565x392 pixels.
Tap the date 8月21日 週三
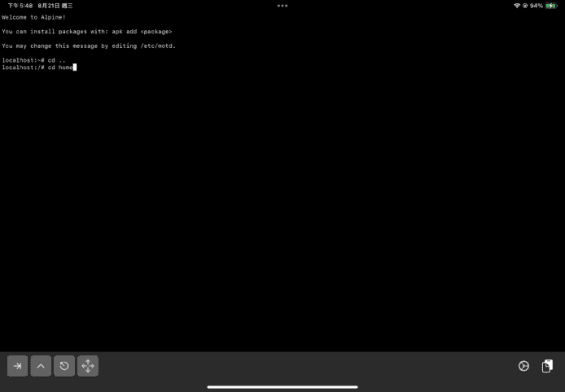tap(55, 5)
